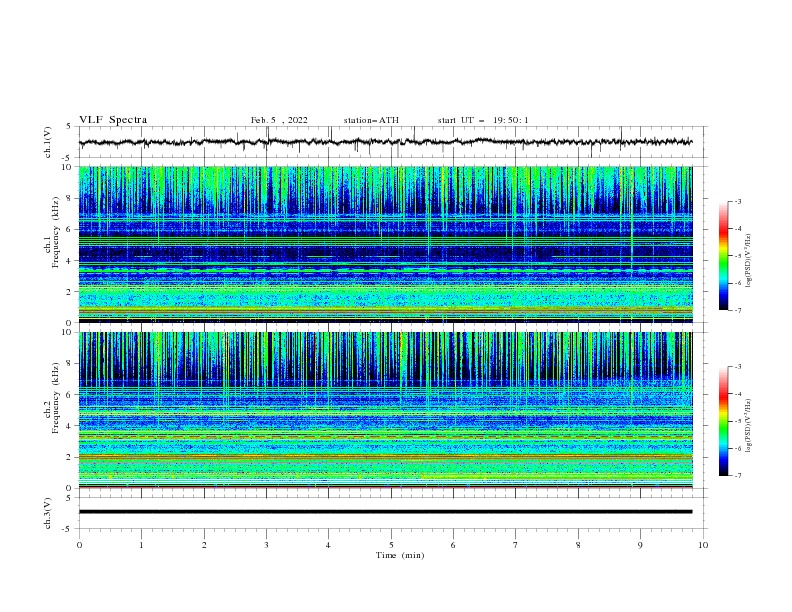Image resolution: width=792 pixels, height=612 pixels.
Task: Click the ch.1 colorbar PSD unit label
Action: click(x=749, y=261)
